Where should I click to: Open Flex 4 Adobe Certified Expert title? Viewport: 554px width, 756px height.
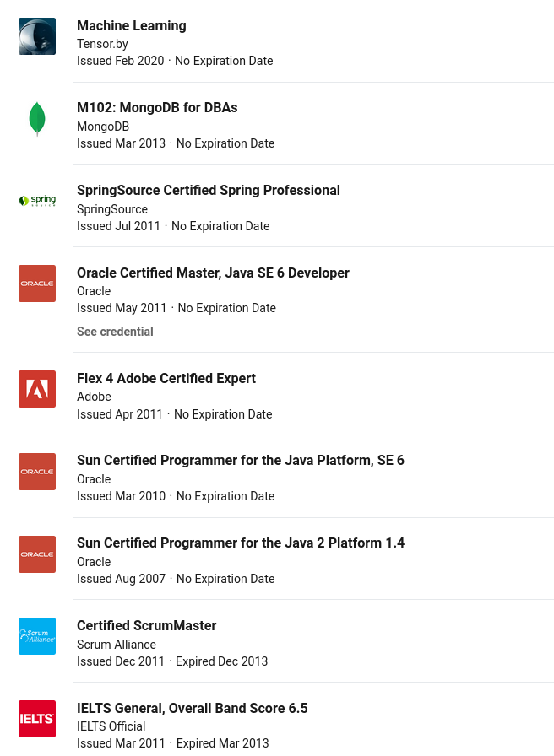166,379
